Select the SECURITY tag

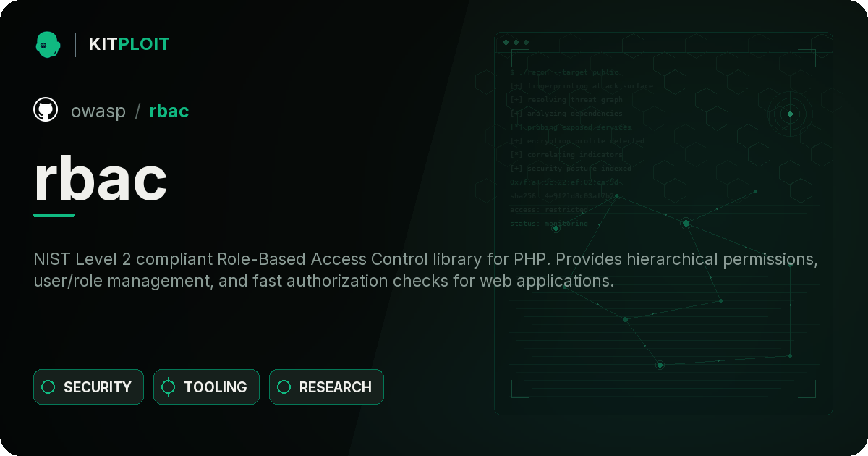point(88,387)
